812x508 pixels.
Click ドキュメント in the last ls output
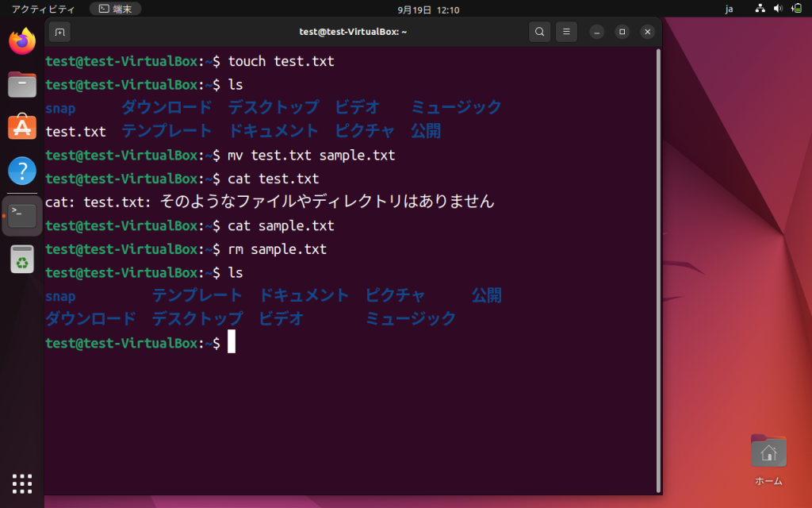(x=304, y=295)
